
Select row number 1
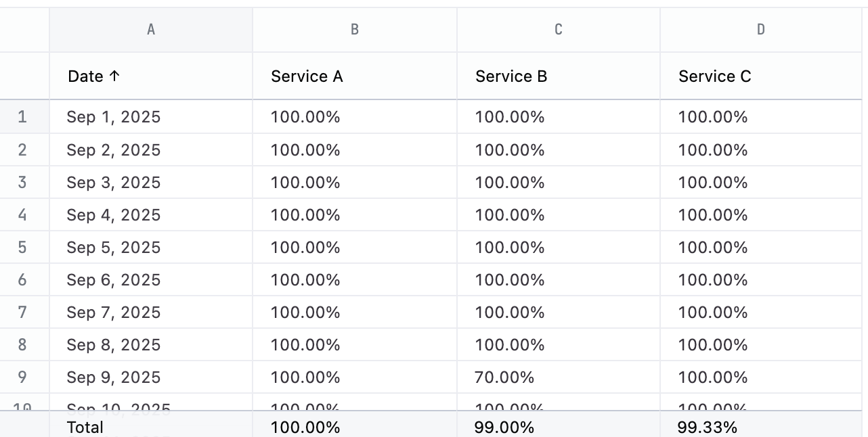pos(23,117)
